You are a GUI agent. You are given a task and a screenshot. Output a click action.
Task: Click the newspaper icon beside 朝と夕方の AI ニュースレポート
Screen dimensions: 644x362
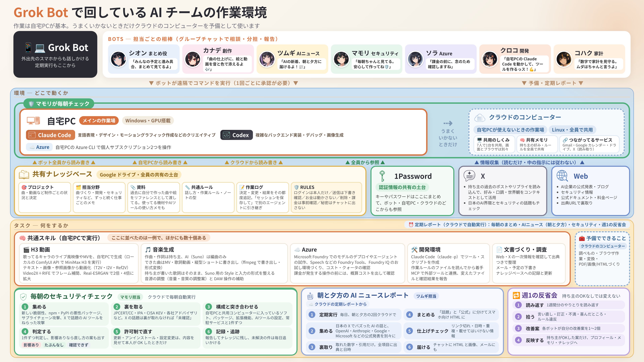[310, 296]
